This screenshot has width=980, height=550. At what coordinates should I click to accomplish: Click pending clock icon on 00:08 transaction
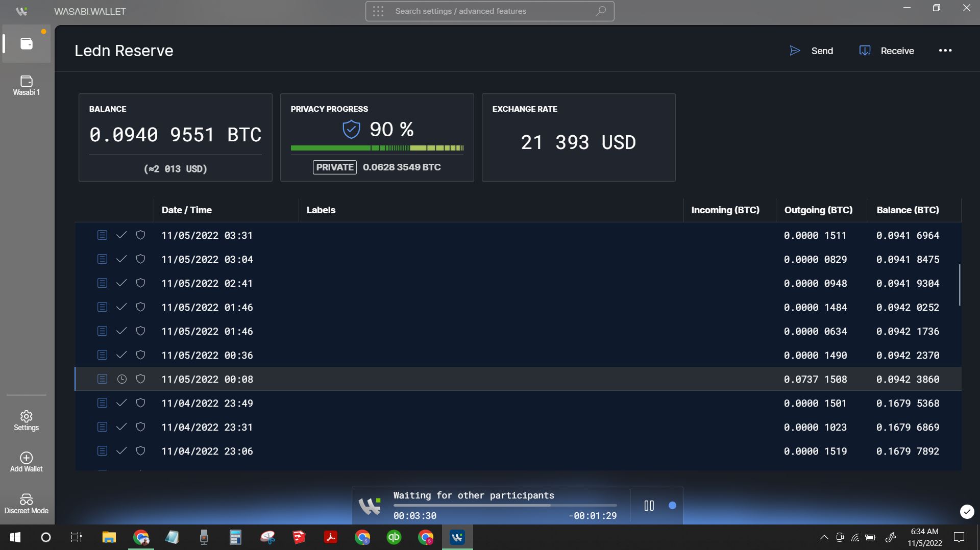pyautogui.click(x=121, y=379)
